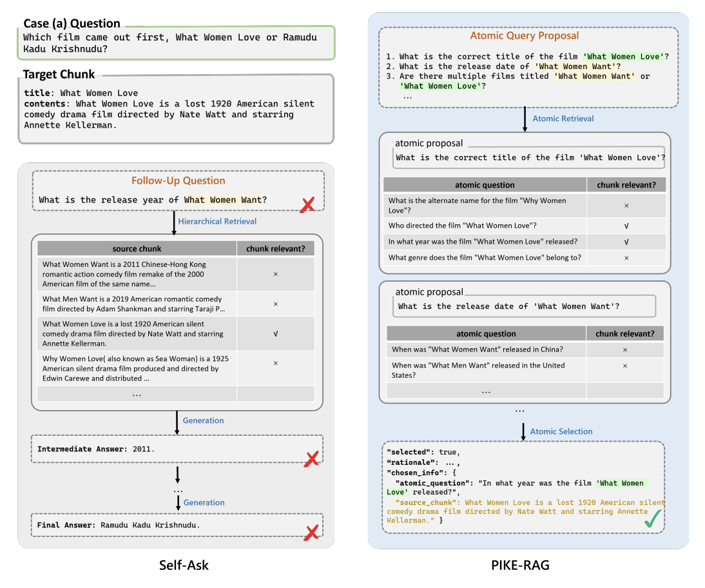This screenshot has width=705, height=588.
Task: Click the 'Generation' label above the Intermediate Answer box
Action: pyautogui.click(x=203, y=420)
